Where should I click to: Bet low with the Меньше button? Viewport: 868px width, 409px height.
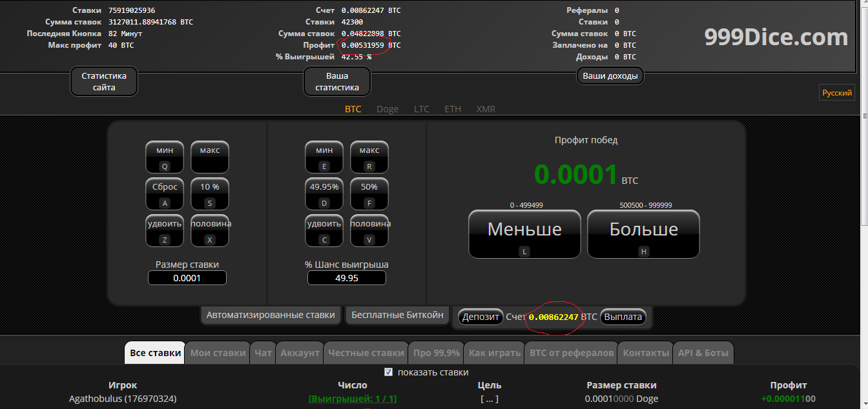[x=524, y=234]
